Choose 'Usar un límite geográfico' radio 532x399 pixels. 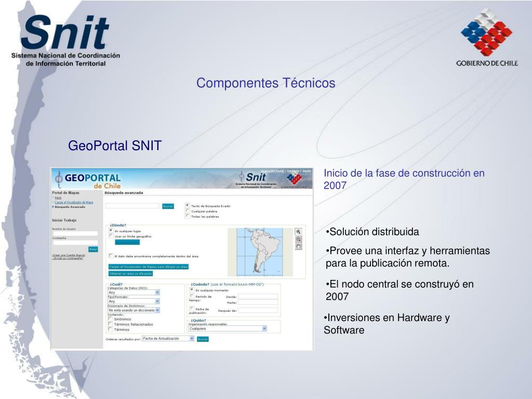coord(111,235)
